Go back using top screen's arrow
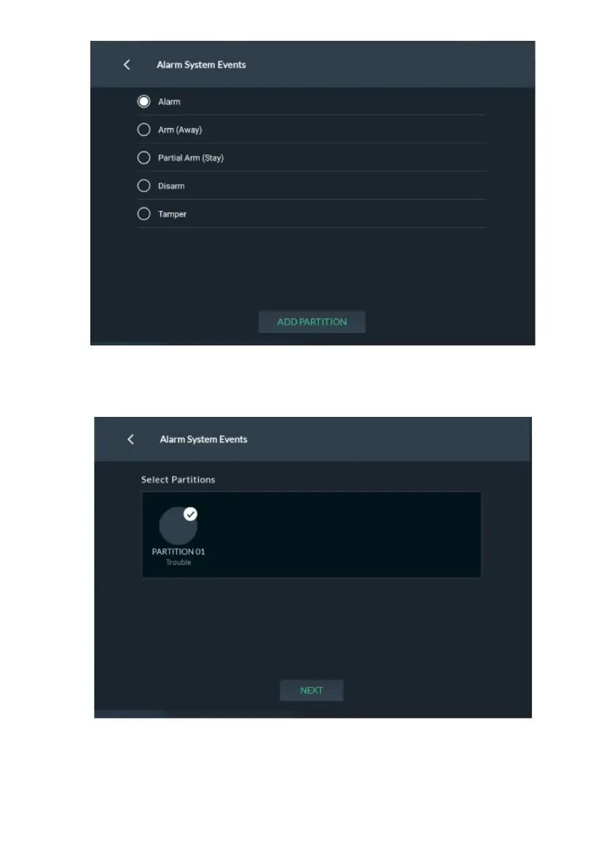 point(127,65)
